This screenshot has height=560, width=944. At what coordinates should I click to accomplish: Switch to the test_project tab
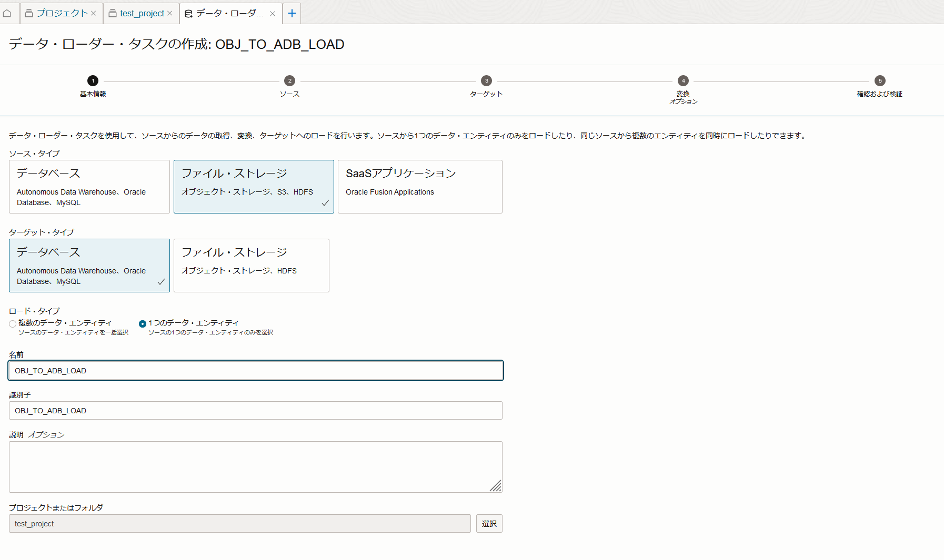coord(142,13)
